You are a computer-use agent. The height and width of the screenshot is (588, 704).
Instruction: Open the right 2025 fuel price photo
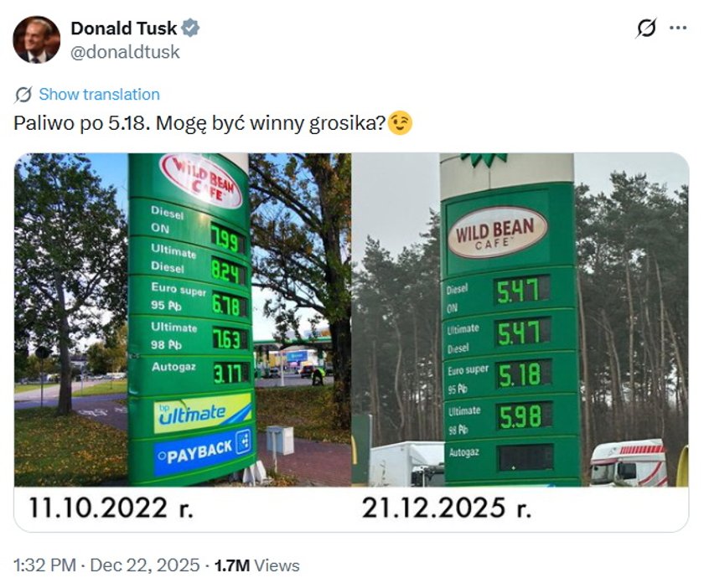520,318
